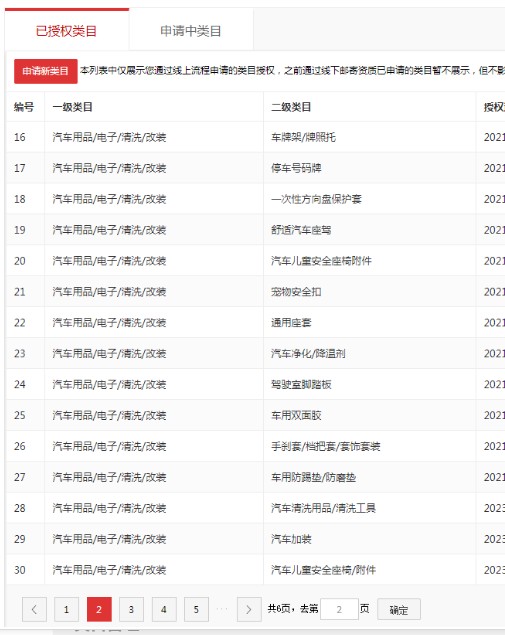
Task: Jump to page 4
Action: [164, 609]
